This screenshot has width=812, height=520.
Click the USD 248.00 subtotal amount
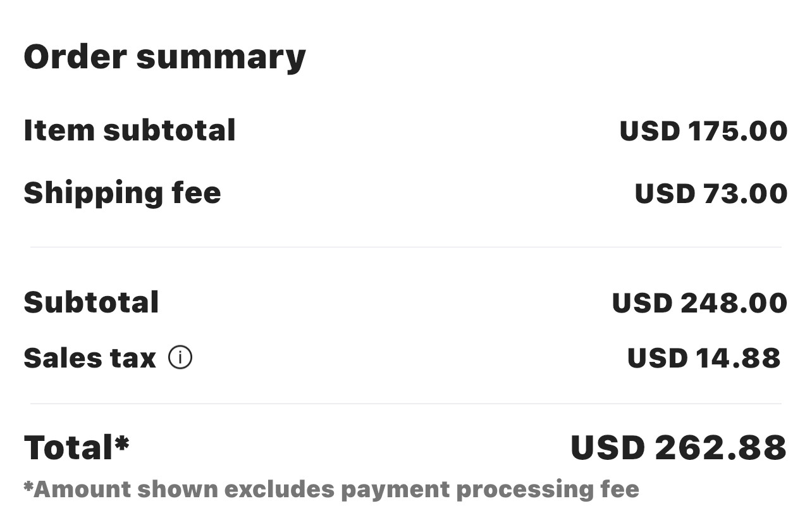699,303
